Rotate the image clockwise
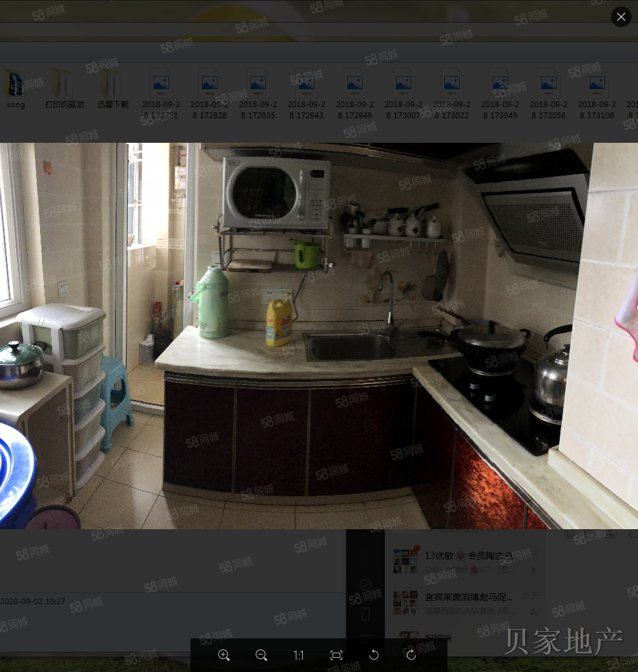This screenshot has width=638, height=672. (411, 655)
